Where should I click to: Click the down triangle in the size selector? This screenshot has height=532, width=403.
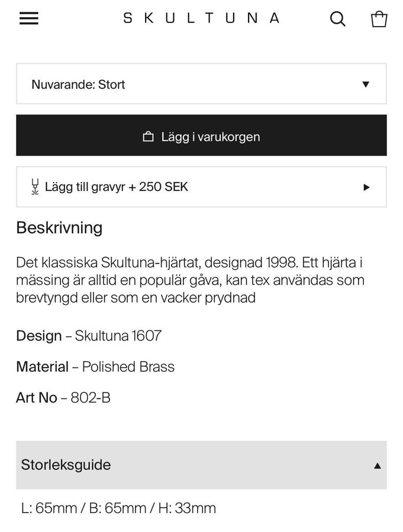point(366,85)
